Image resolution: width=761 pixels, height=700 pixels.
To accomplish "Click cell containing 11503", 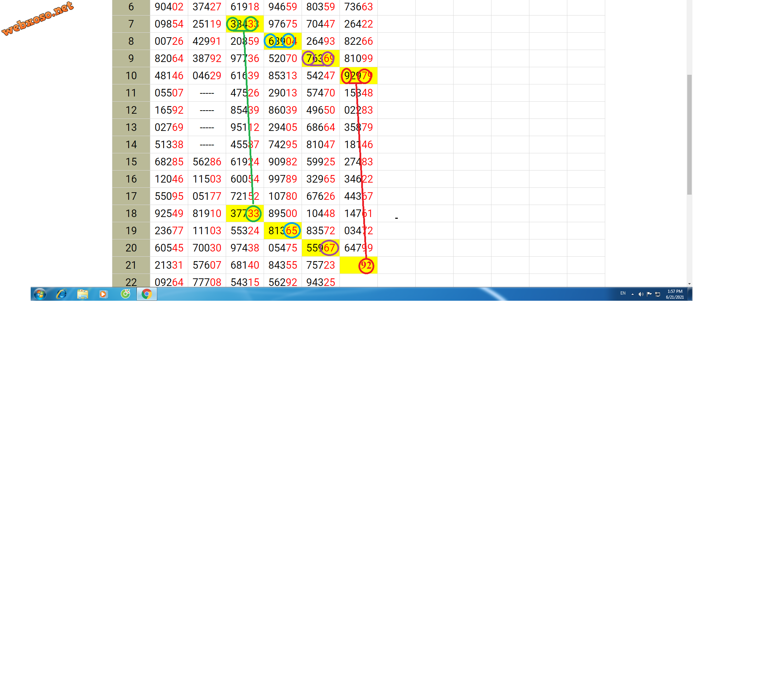I will coord(207,179).
